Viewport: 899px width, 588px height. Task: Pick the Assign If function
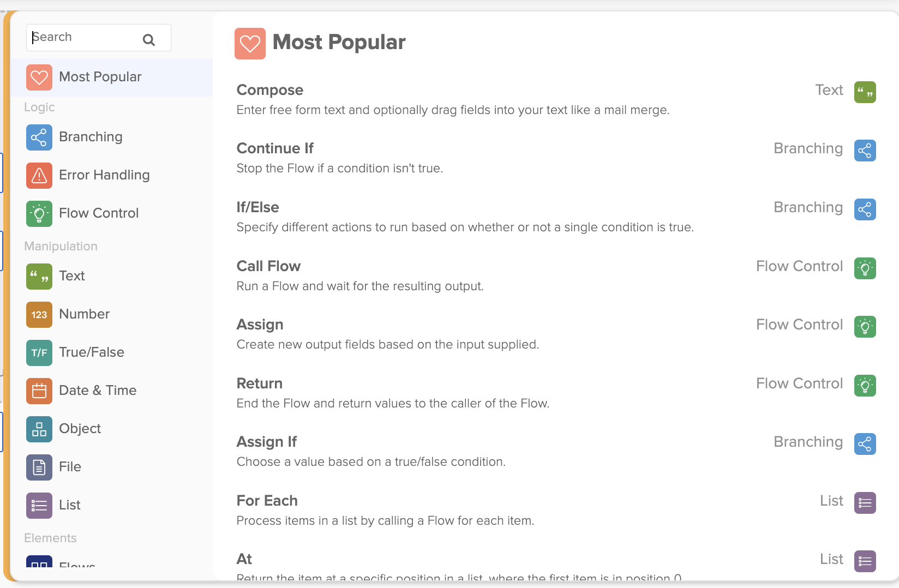click(x=267, y=442)
